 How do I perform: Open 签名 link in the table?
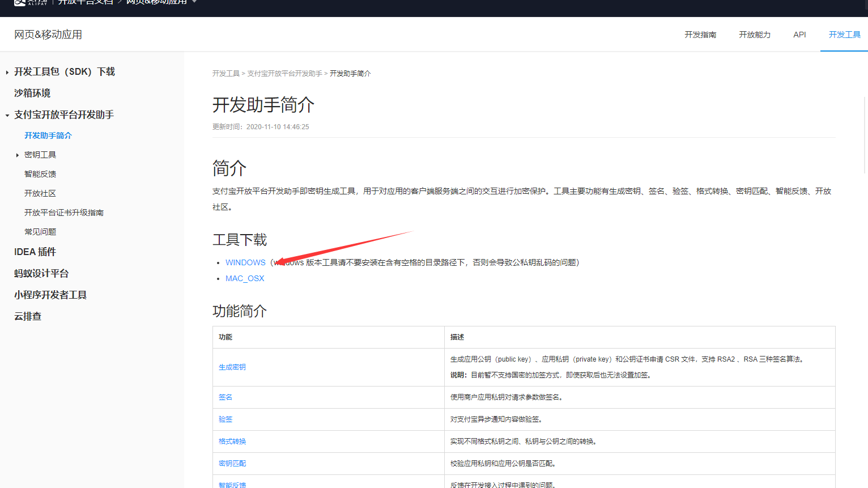coord(225,397)
